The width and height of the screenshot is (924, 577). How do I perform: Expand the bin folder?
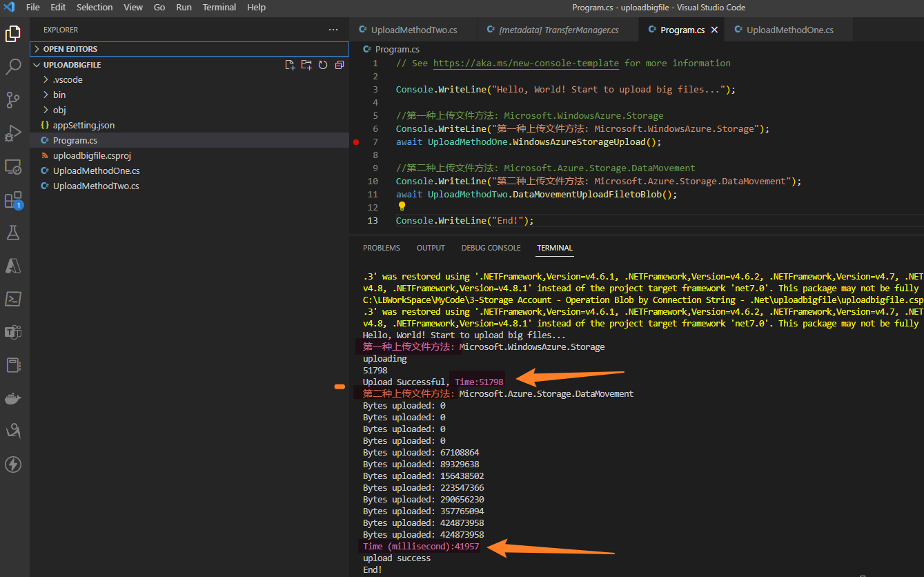[59, 95]
